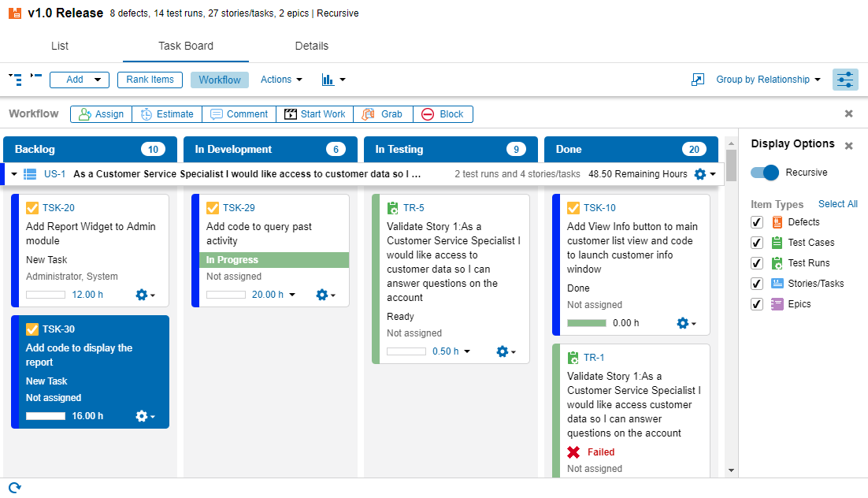868x498 pixels.
Task: Open the maximize view icon near Group by Relationship
Action: (x=696, y=79)
